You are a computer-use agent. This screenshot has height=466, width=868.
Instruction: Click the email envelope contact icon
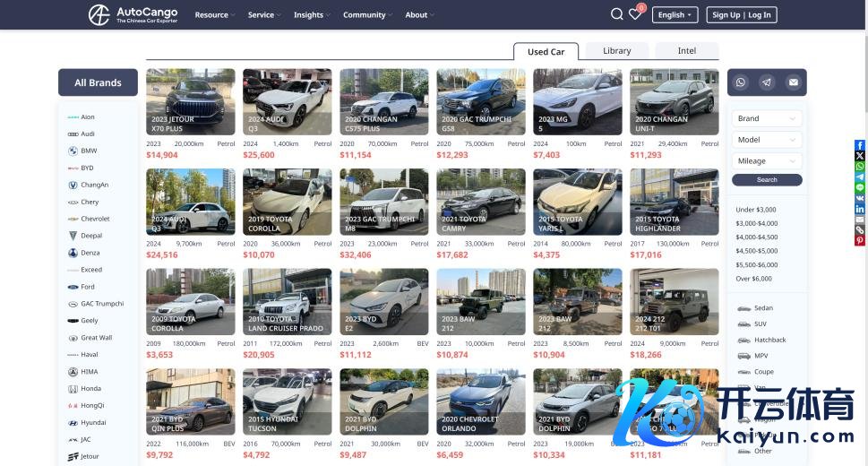click(x=793, y=82)
